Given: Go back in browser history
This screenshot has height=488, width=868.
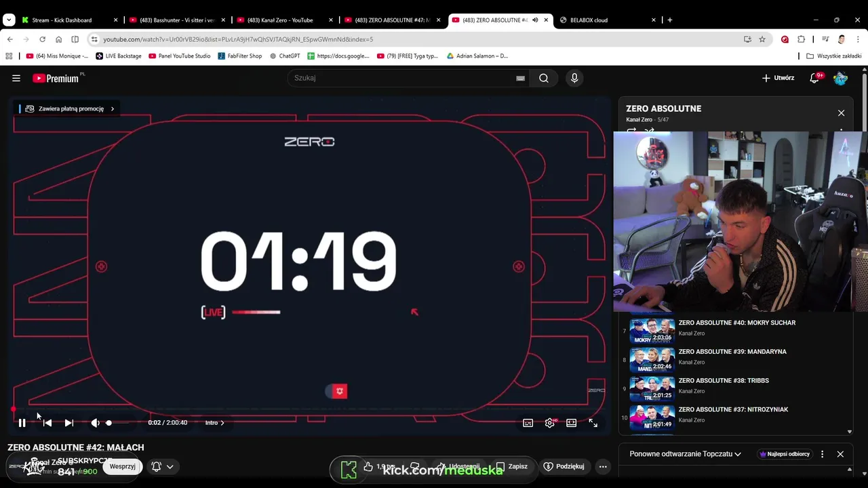Looking at the screenshot, I should (10, 39).
